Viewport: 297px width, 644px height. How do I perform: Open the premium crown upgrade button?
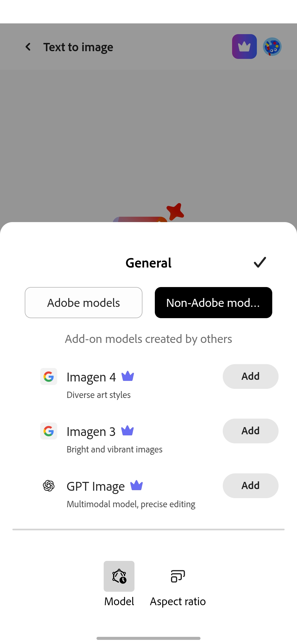[244, 47]
